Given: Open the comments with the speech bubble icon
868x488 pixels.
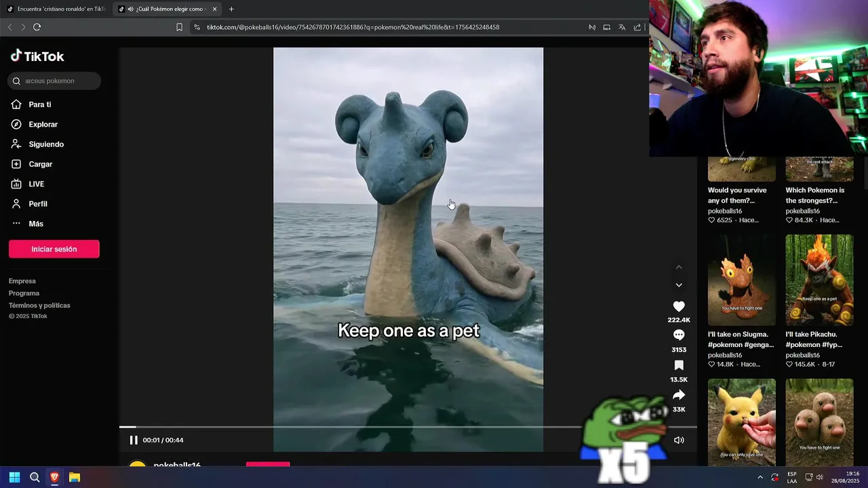Looking at the screenshot, I should (679, 335).
